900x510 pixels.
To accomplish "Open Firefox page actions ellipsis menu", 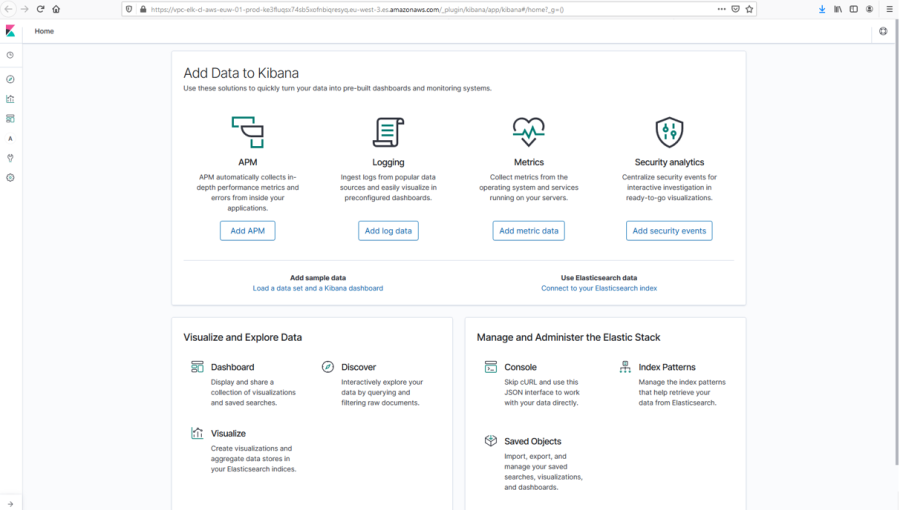I will [721, 9].
